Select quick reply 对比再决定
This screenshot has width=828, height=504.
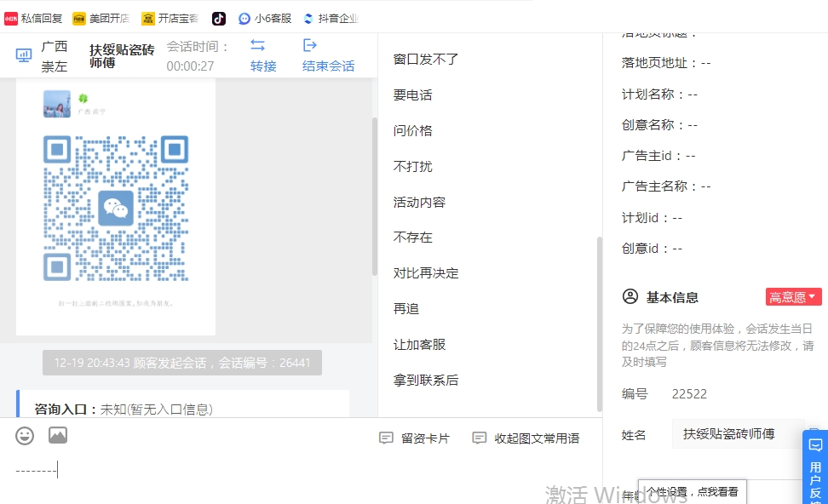pyautogui.click(x=426, y=273)
